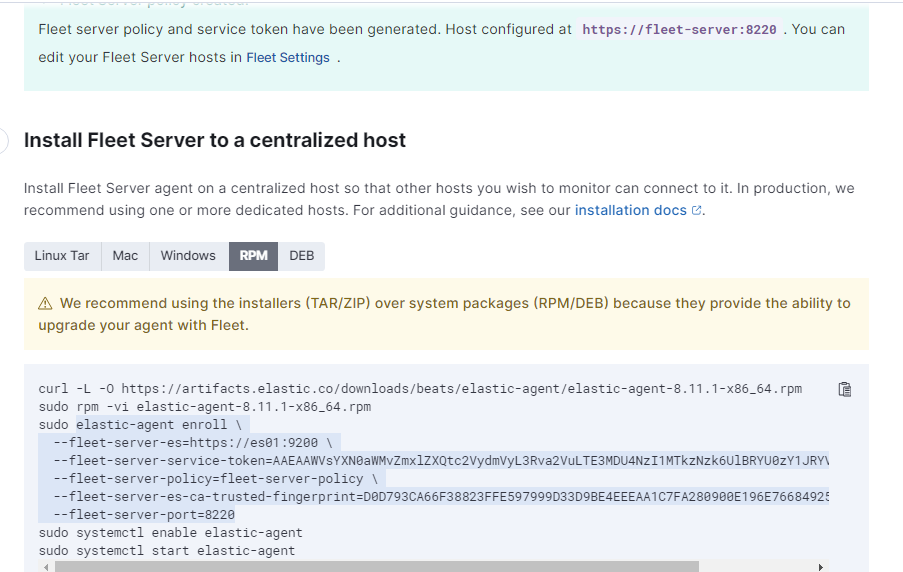Select the RPM package tab
This screenshot has width=903, height=572.
click(x=254, y=256)
